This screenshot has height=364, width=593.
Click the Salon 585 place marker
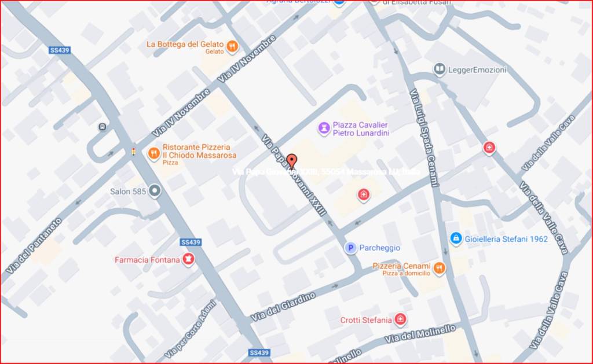154,191
